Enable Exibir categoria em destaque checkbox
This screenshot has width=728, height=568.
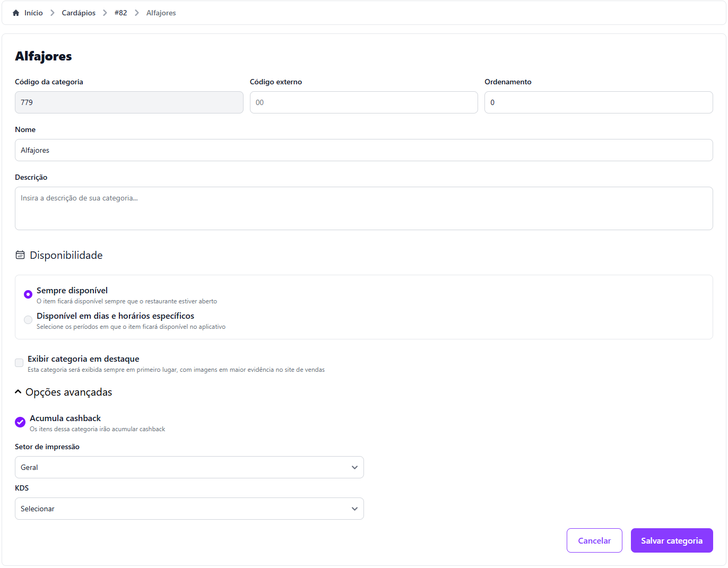coord(19,363)
